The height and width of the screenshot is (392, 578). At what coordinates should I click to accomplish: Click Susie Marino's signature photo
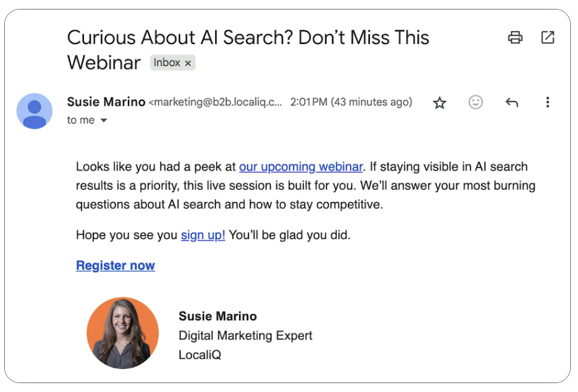coord(122,333)
